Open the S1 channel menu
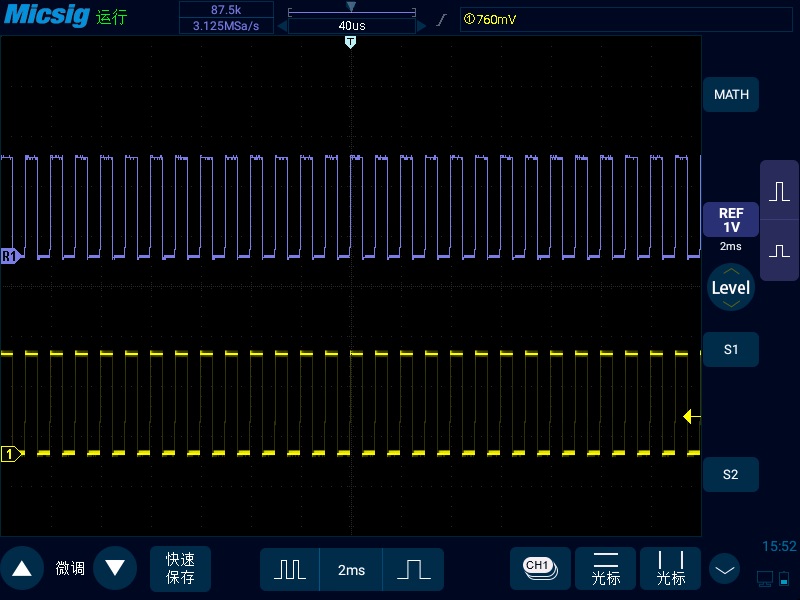The height and width of the screenshot is (600, 800). pos(731,349)
